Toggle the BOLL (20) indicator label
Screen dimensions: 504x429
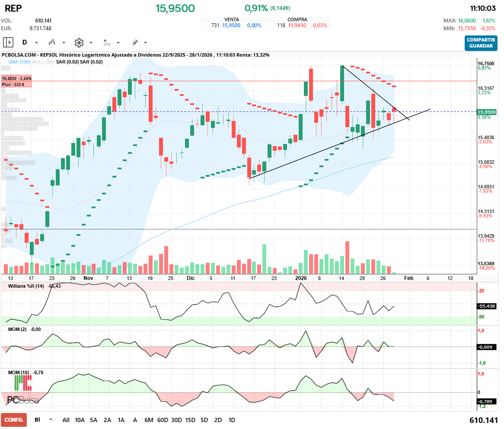point(43,62)
